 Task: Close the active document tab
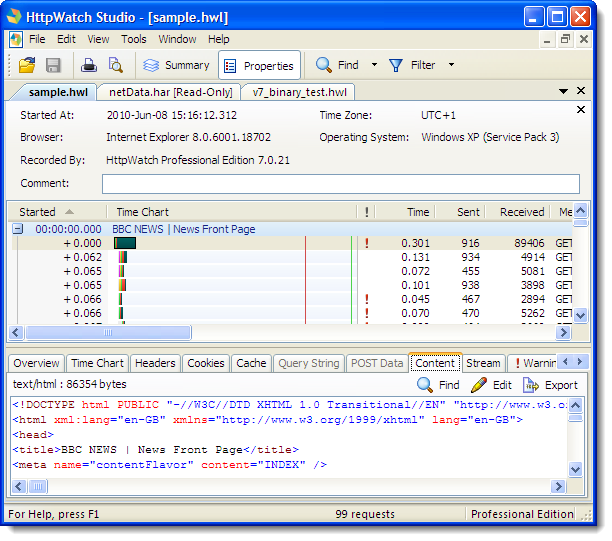(x=581, y=91)
